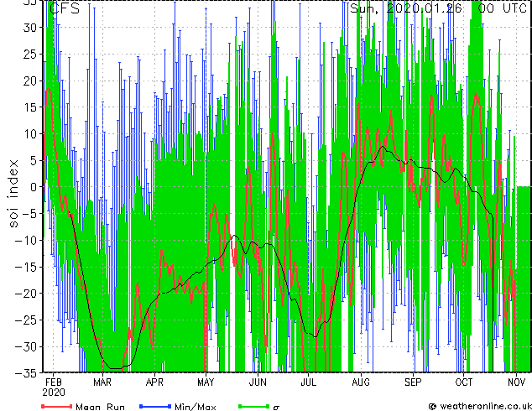The width and height of the screenshot is (532, 411).
Task: Click the NOV month label
Action: [x=516, y=382]
